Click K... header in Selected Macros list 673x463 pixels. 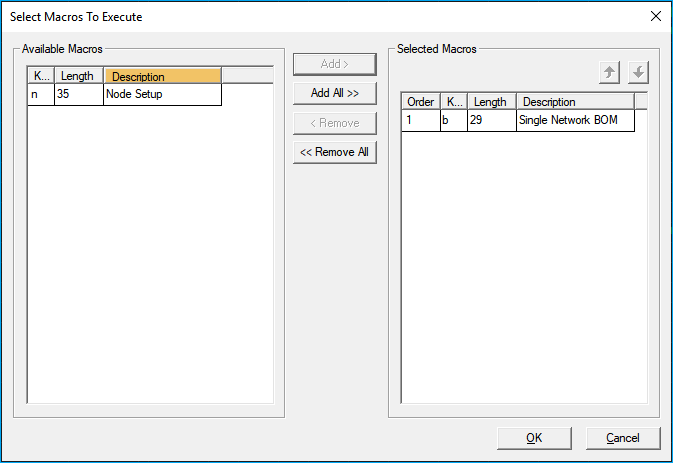pos(454,102)
